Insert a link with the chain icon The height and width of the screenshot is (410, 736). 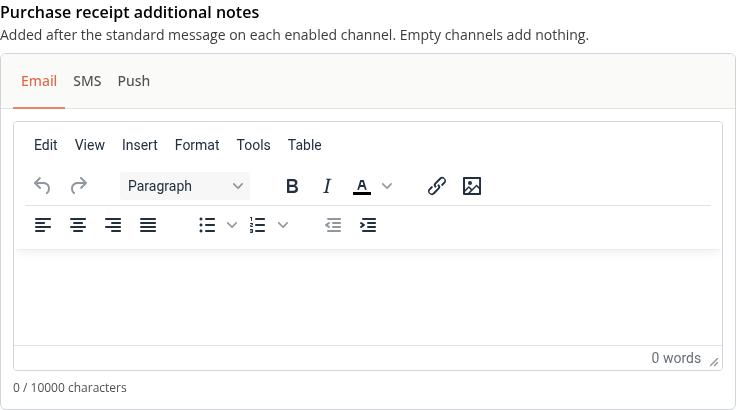tap(437, 186)
